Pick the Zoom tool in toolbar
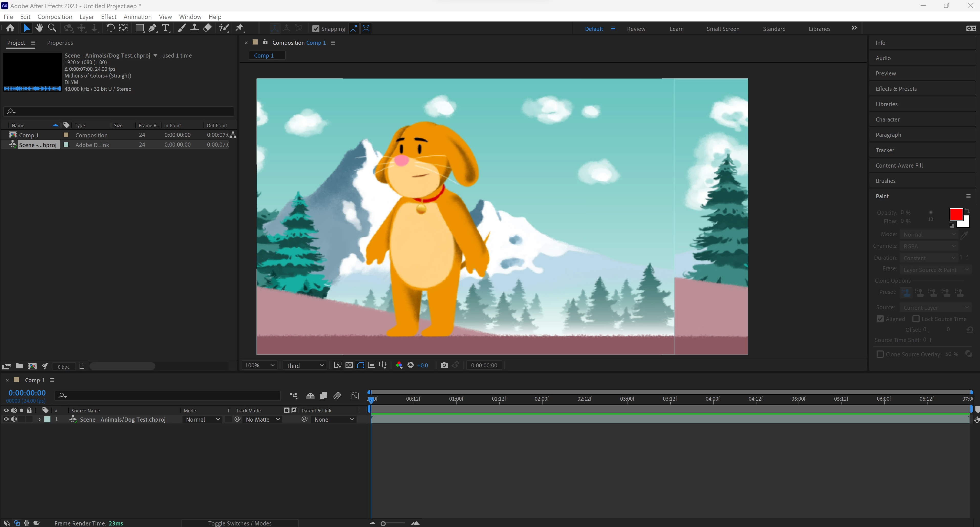 (x=52, y=28)
